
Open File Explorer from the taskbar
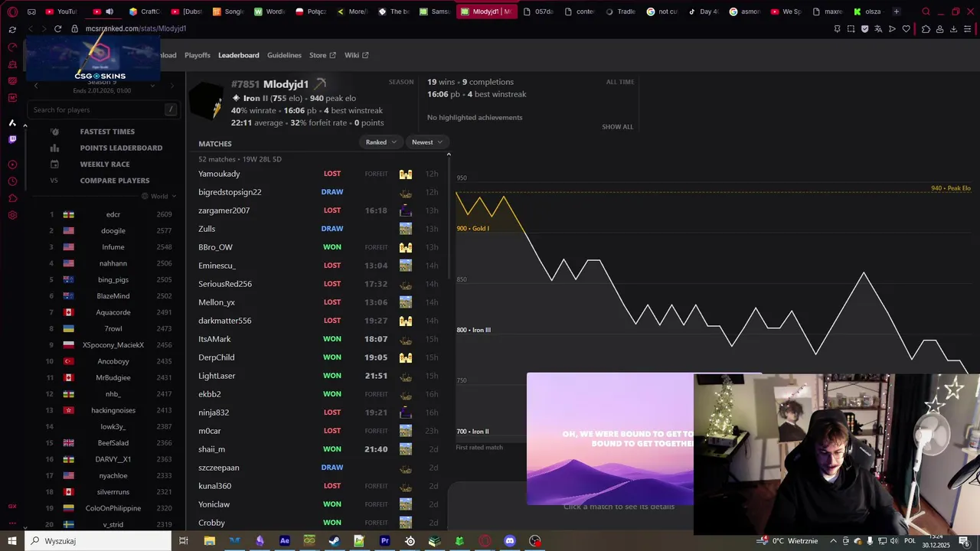[x=209, y=541]
